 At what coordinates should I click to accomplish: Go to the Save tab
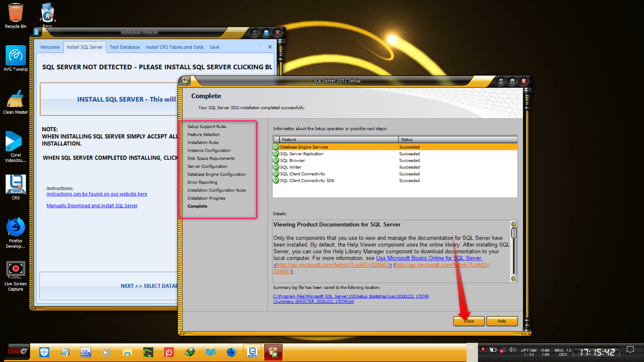[214, 47]
